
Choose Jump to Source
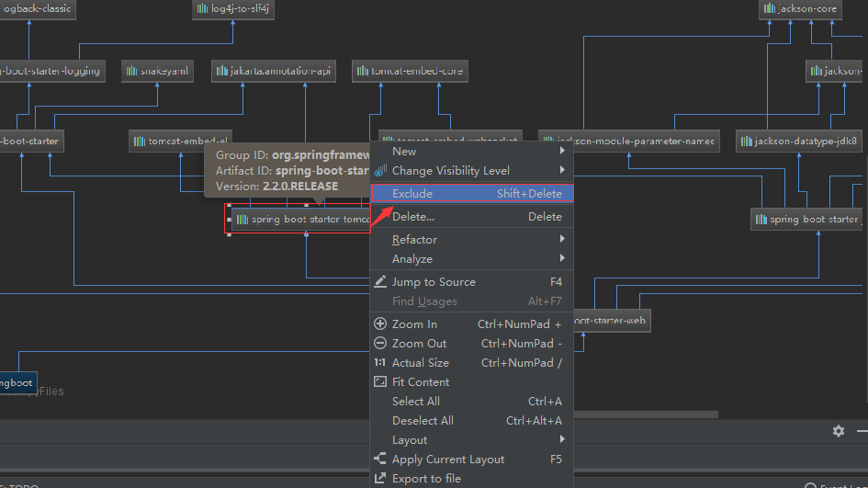471,282
